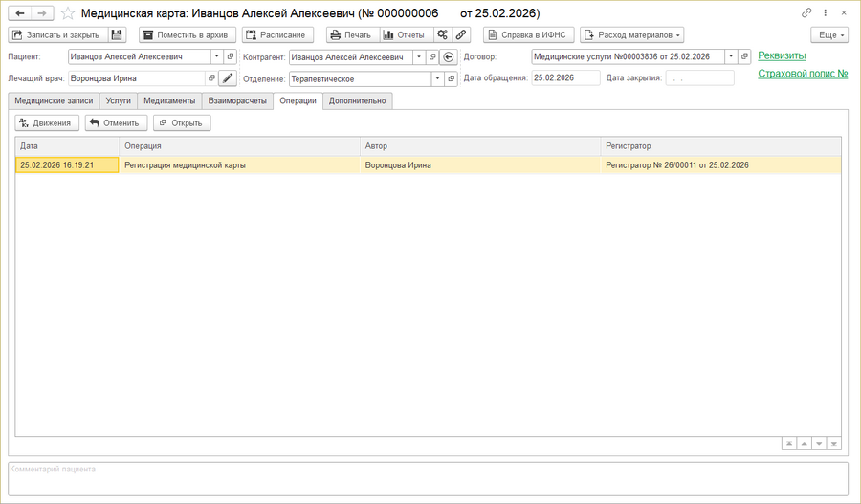Click the circled arrow icon beside Контрагент
The width and height of the screenshot is (861, 504).
pos(449,57)
